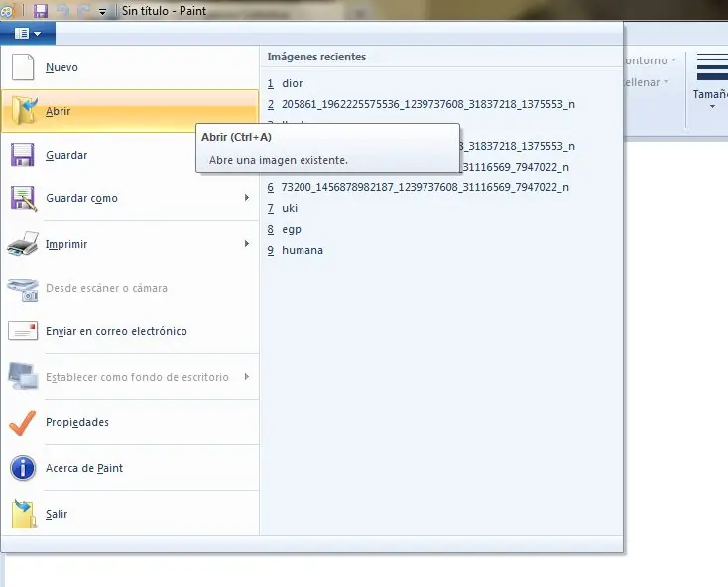Expand the Establecer como fondo de escritorio arrow
The height and width of the screenshot is (587, 728).
(x=247, y=377)
